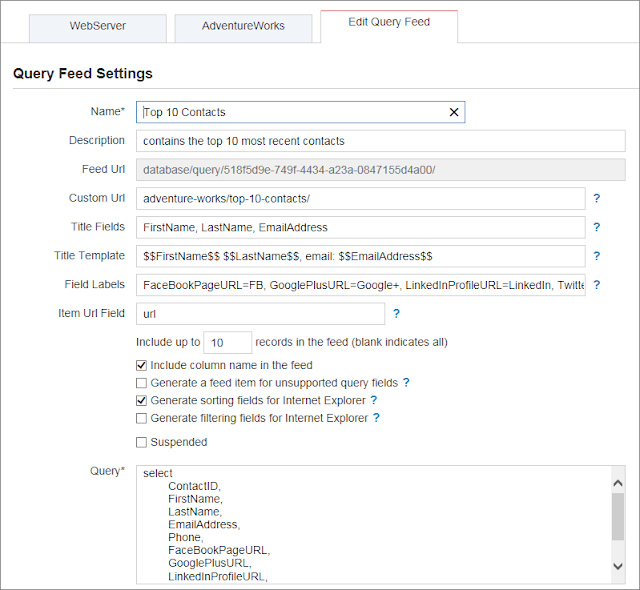The width and height of the screenshot is (640, 590).
Task: Switch to the WebServer tab
Action: tap(97, 27)
